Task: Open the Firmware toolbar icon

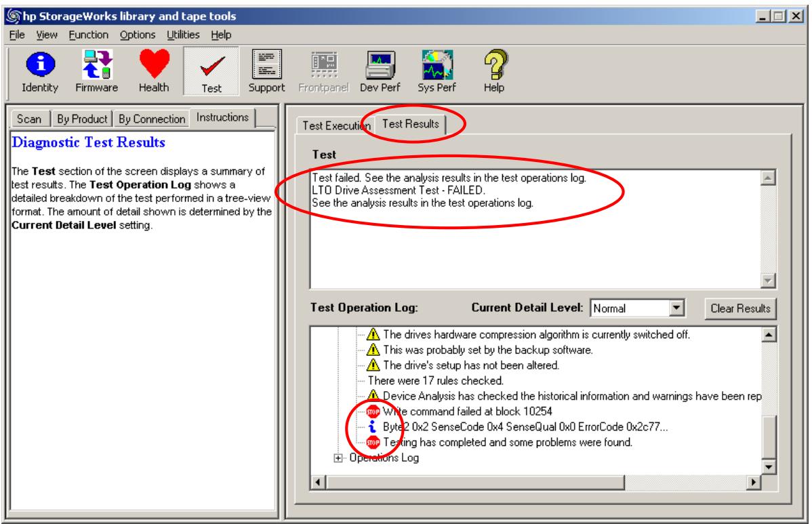Action: (97, 72)
